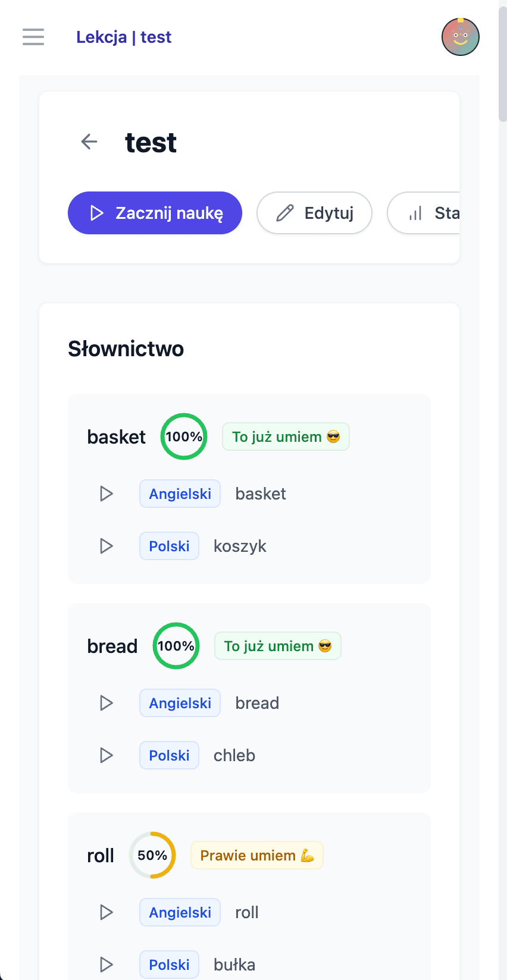The width and height of the screenshot is (507, 980).
Task: Toggle the Prawie umiem badge for roll
Action: point(256,855)
